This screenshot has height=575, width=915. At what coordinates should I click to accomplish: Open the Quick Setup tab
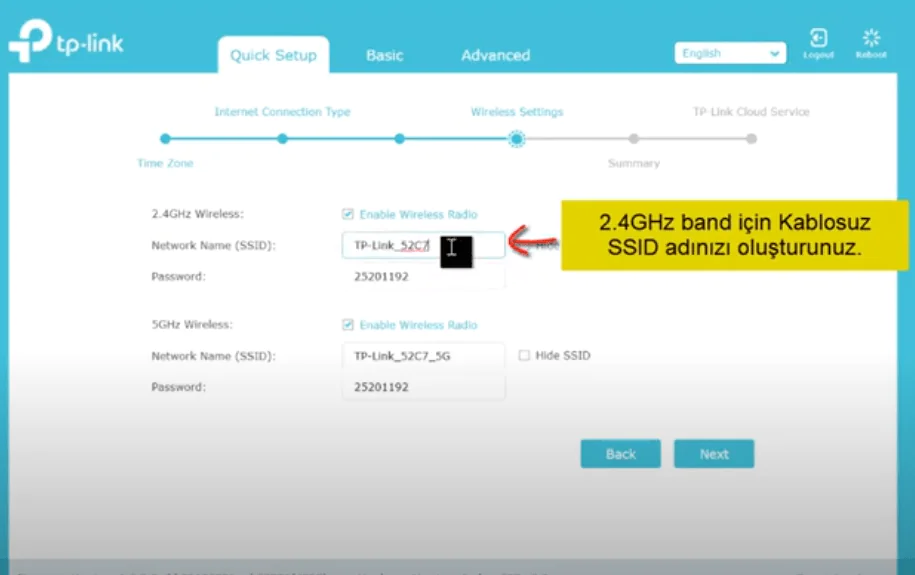(x=273, y=55)
